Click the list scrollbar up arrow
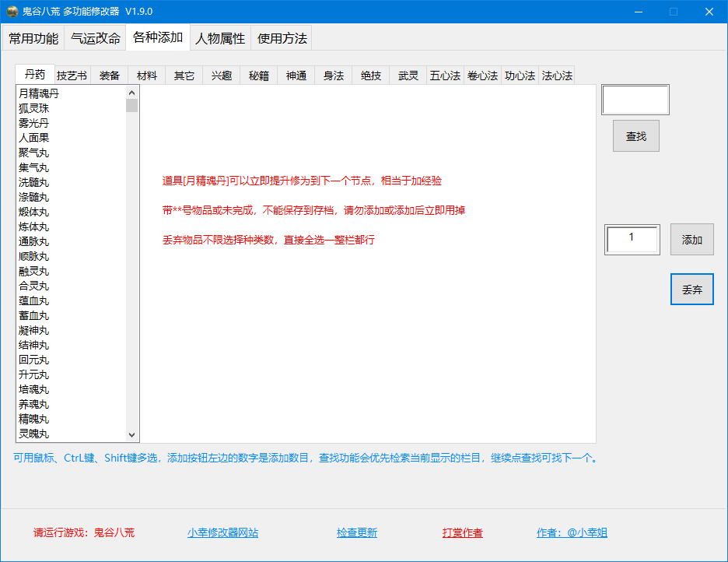This screenshot has width=728, height=562. pyautogui.click(x=132, y=93)
